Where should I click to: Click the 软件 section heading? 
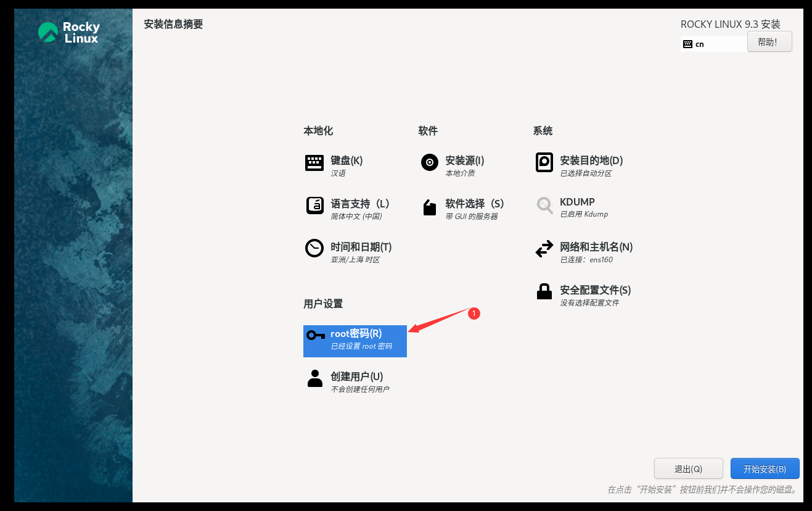[428, 131]
